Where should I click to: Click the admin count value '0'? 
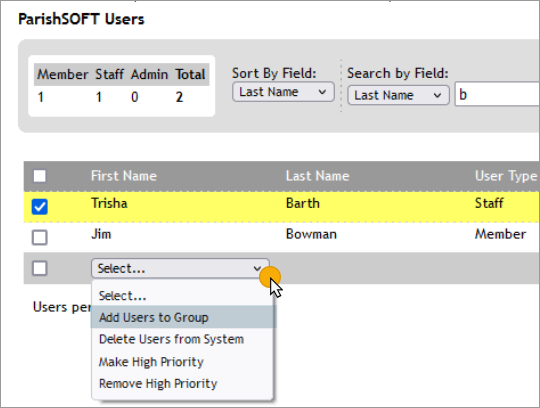coord(135,97)
